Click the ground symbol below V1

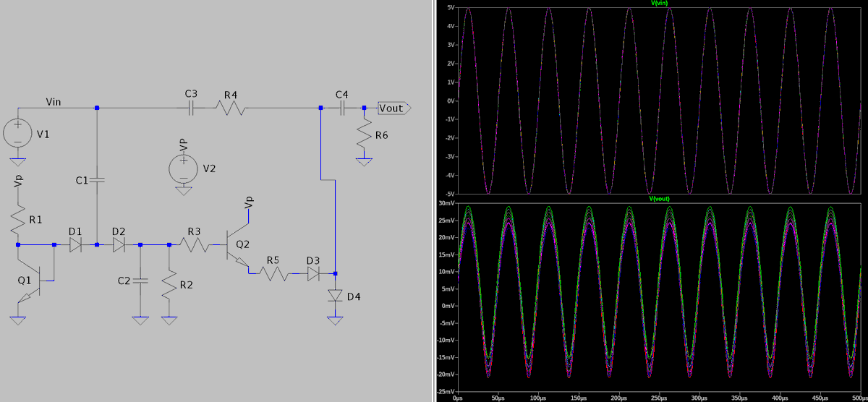click(17, 162)
